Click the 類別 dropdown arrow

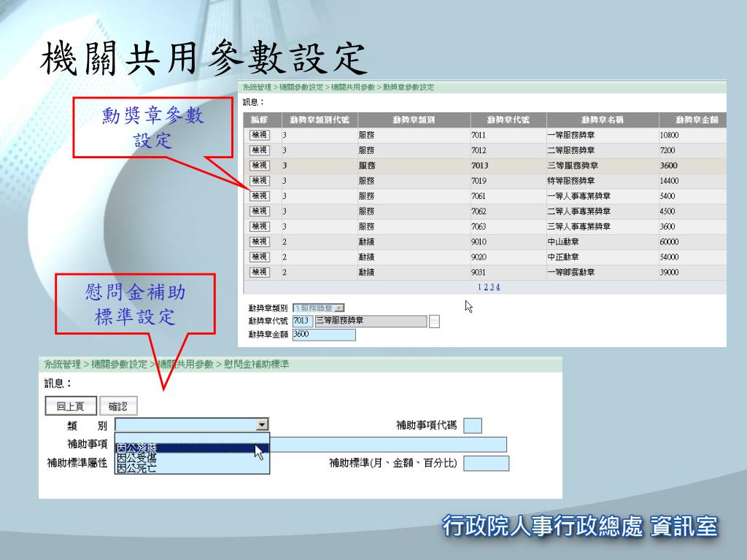click(262, 424)
